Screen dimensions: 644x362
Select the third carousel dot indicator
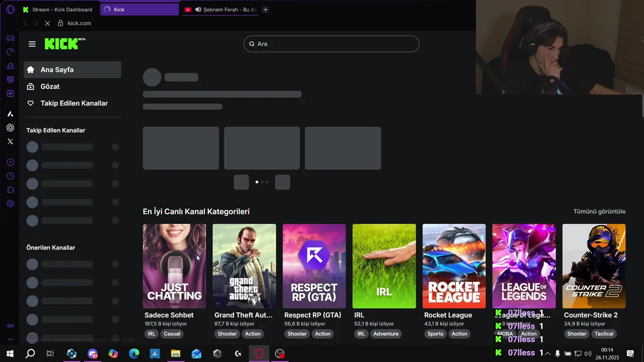click(267, 182)
